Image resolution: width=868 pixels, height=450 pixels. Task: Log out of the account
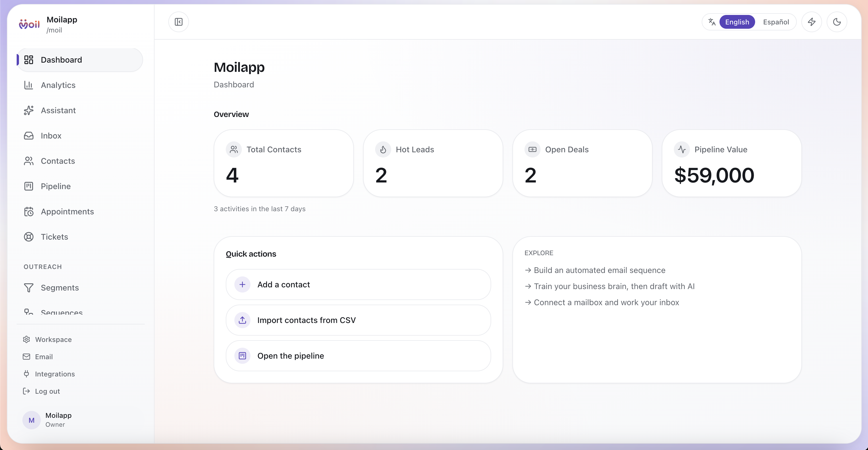pos(47,391)
